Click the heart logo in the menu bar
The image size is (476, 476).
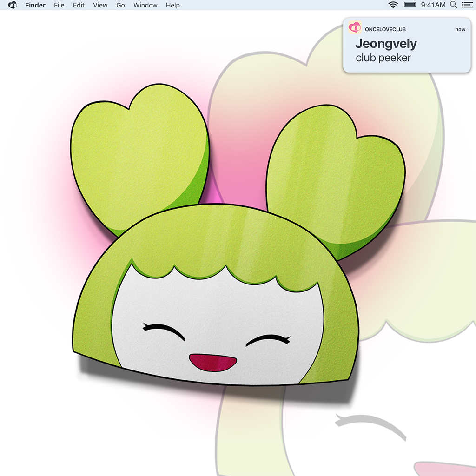coord(13,5)
